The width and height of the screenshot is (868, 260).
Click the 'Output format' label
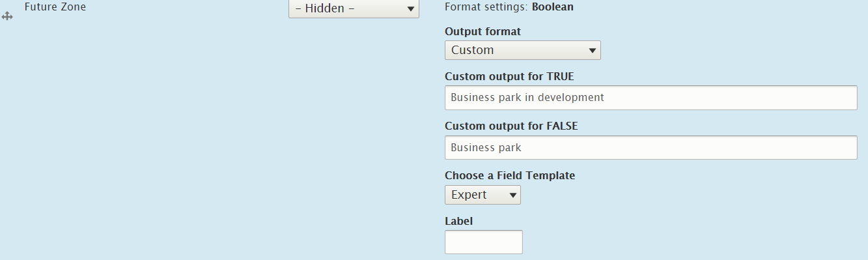483,31
